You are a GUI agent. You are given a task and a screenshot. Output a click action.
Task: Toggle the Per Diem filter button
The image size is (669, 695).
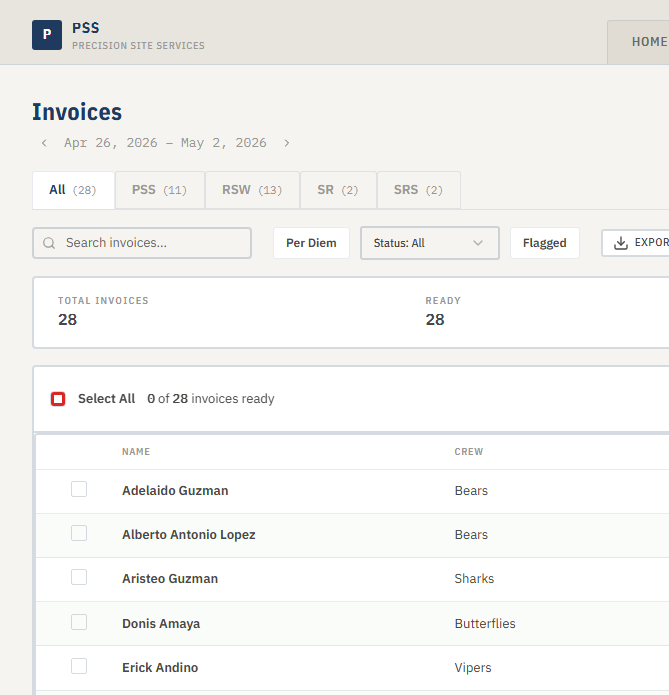click(x=311, y=243)
